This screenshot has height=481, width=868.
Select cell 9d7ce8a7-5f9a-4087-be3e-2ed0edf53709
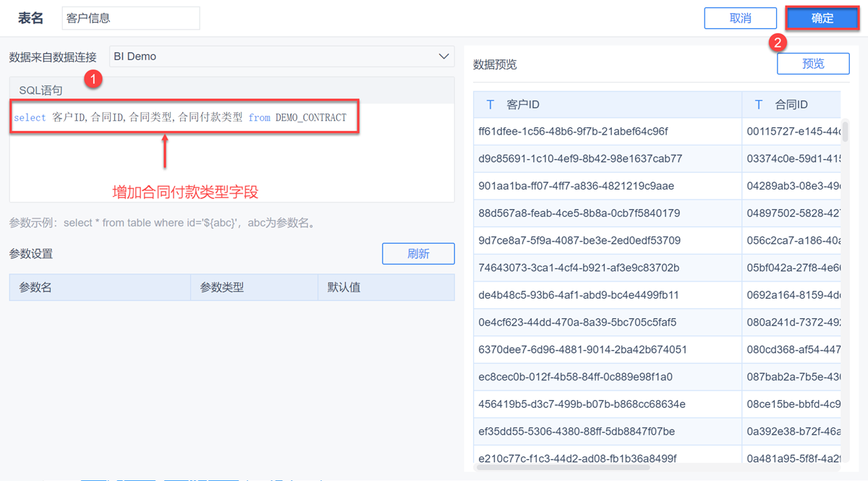point(608,240)
